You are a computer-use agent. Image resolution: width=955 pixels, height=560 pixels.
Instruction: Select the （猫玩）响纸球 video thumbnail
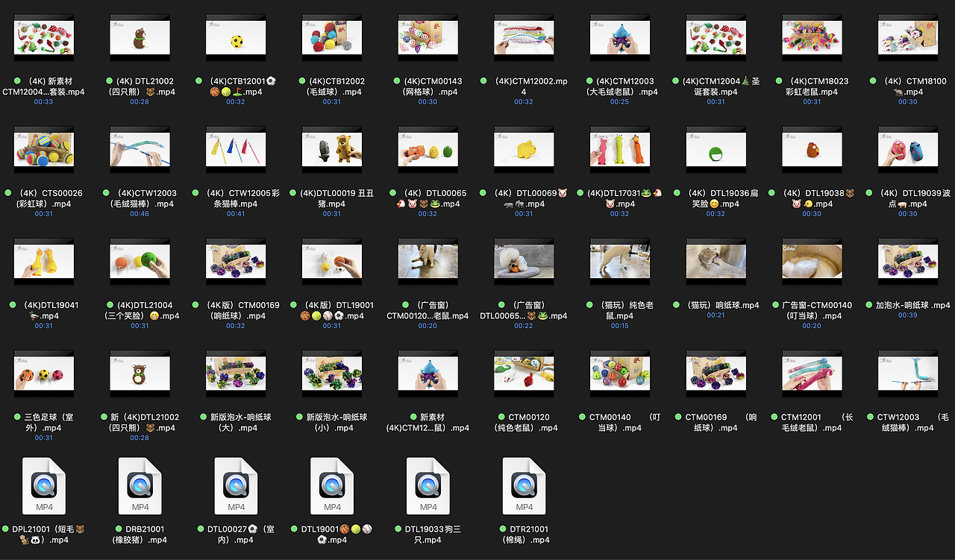point(716,260)
